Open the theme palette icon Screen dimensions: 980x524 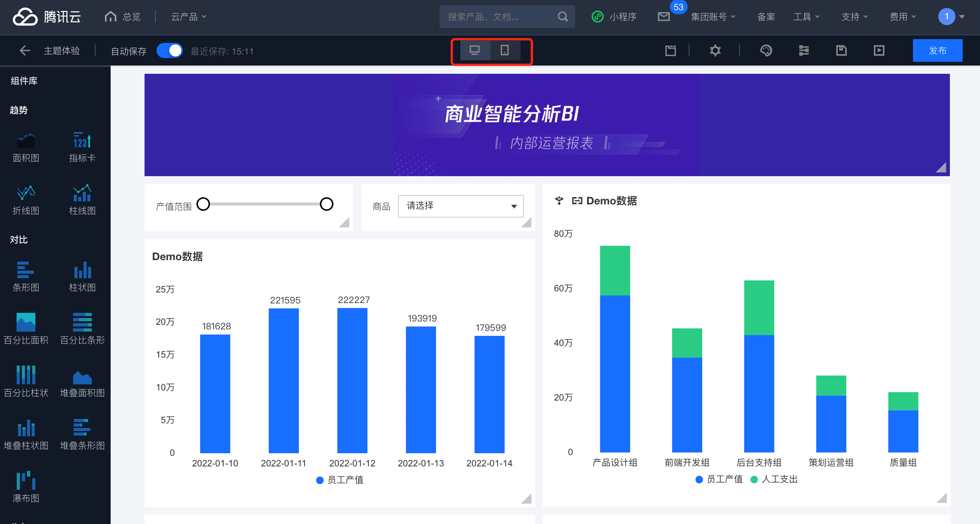click(766, 50)
